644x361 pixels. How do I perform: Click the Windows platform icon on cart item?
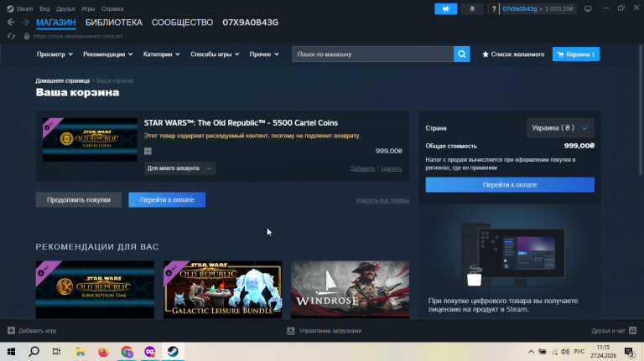pos(148,151)
